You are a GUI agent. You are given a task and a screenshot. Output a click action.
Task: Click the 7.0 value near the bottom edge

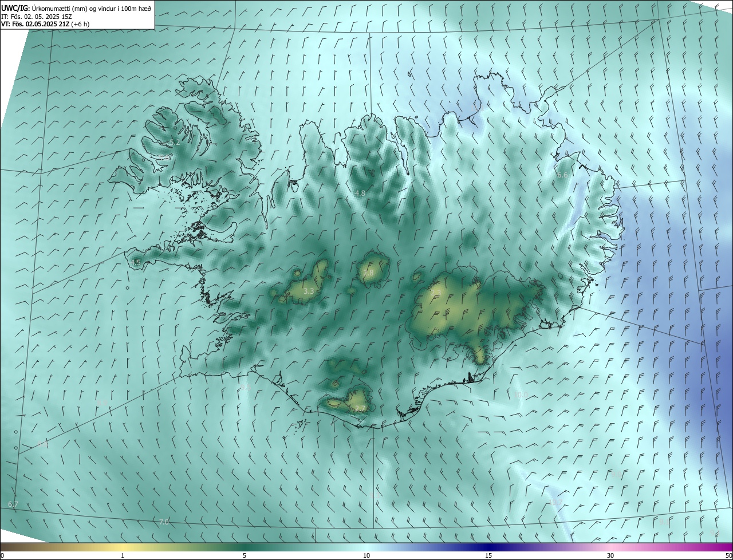(x=164, y=522)
